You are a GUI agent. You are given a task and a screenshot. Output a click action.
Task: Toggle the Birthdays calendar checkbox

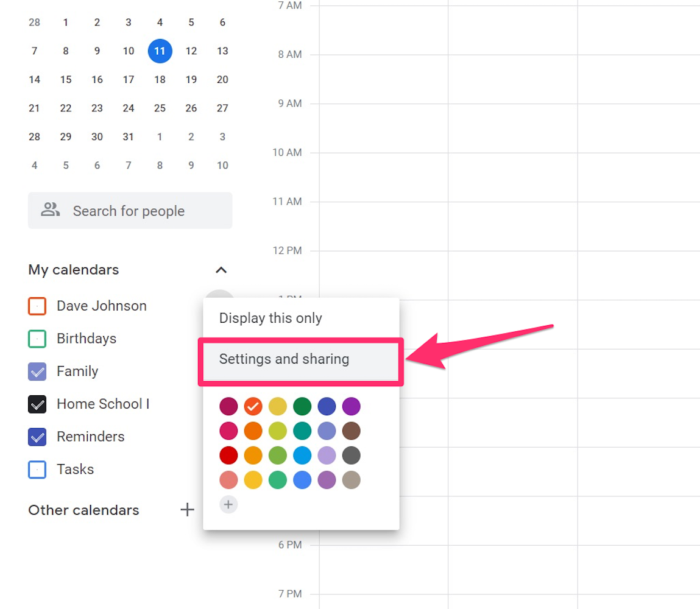tap(37, 339)
